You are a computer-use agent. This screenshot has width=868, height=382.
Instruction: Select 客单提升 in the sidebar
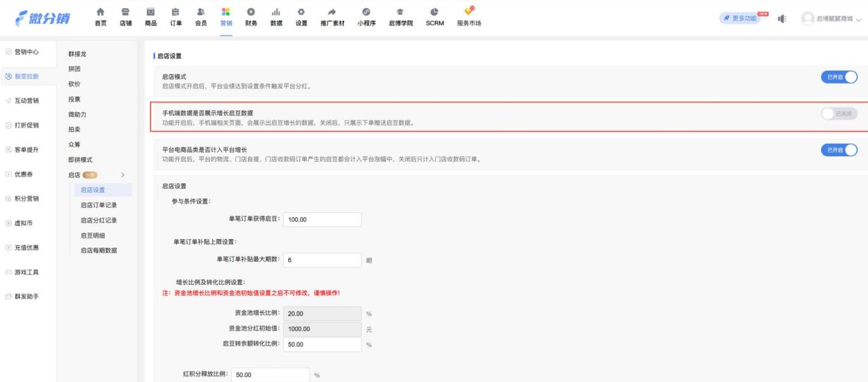(28, 149)
